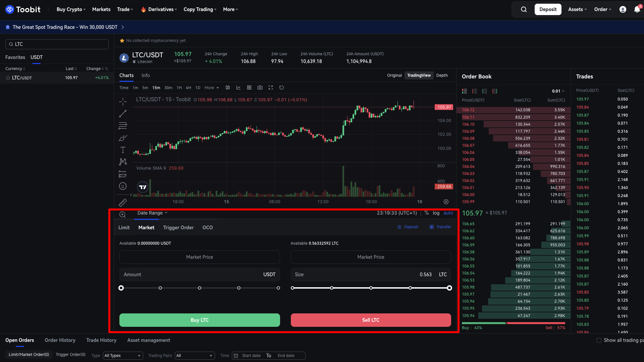Take a chart snapshot with the camera icon
Viewport: 644px width, 362px height.
pos(260,87)
